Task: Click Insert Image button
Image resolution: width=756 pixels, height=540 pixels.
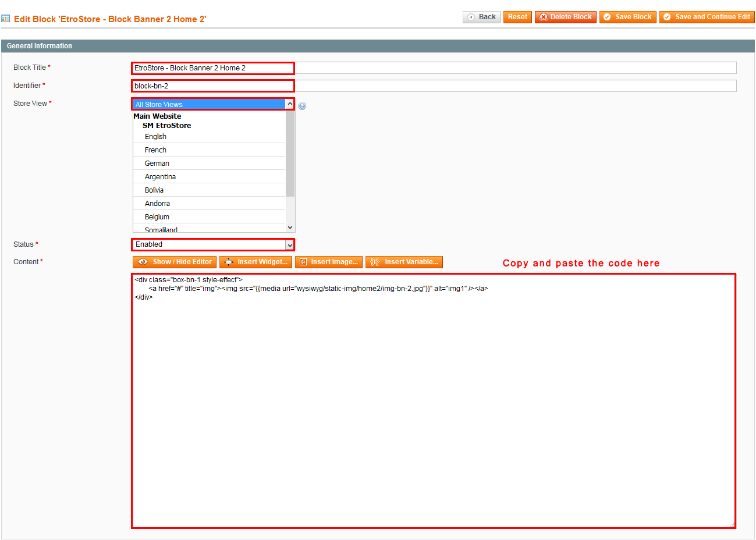Action: pos(329,262)
